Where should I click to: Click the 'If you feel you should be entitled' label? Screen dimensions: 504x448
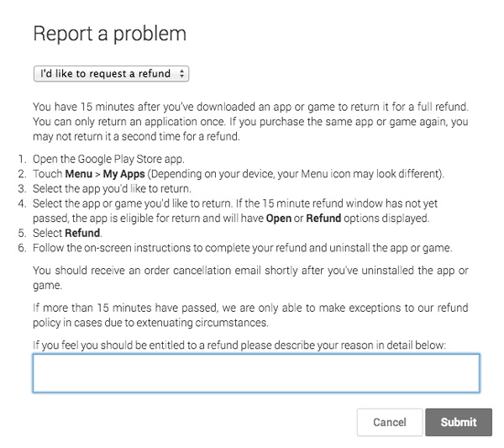(x=239, y=345)
